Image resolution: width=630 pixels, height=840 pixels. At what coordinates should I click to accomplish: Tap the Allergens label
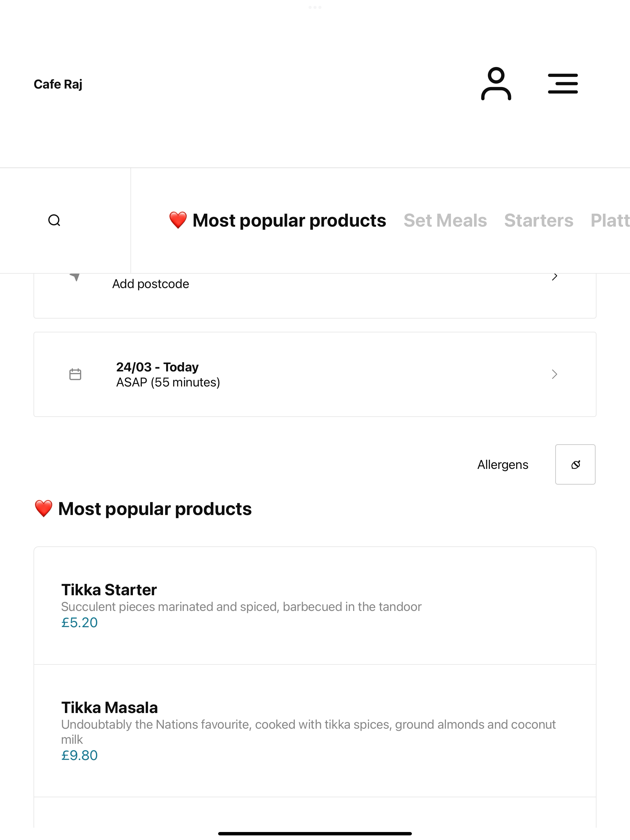[x=503, y=465]
